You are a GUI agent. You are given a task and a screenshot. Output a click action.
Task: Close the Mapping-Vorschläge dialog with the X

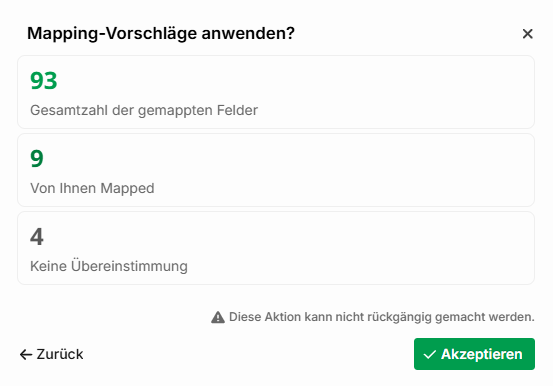click(527, 34)
